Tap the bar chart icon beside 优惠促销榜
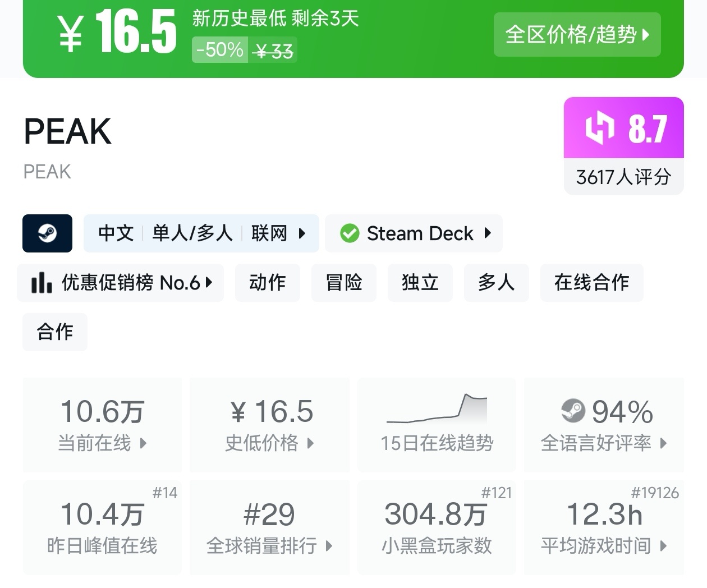The image size is (707, 588). (42, 283)
